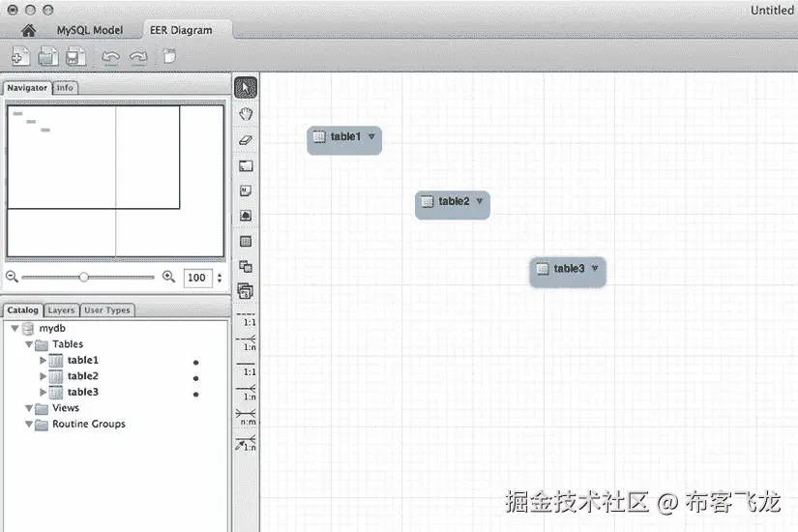The width and height of the screenshot is (798, 532).
Task: Click the zoom level slider handle
Action: [84, 277]
